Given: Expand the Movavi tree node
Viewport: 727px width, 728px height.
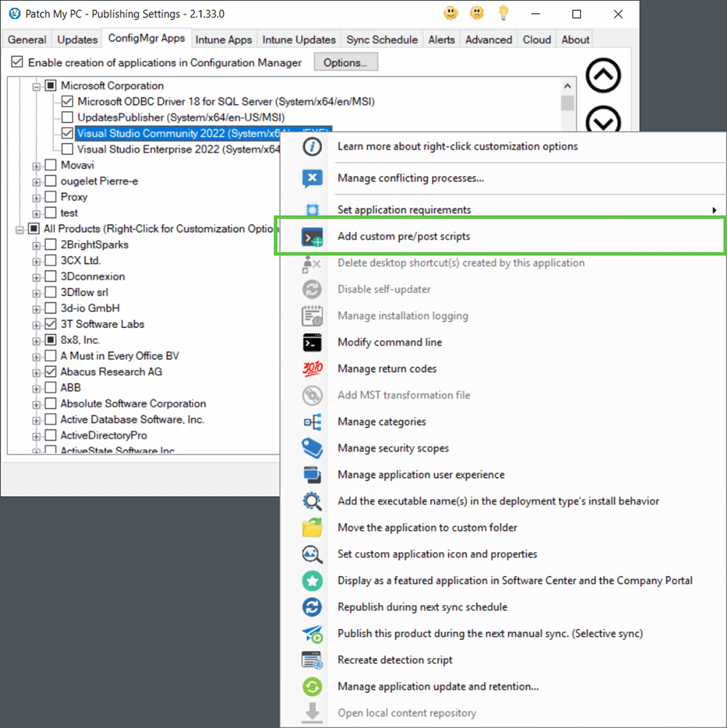Looking at the screenshot, I should point(36,166).
